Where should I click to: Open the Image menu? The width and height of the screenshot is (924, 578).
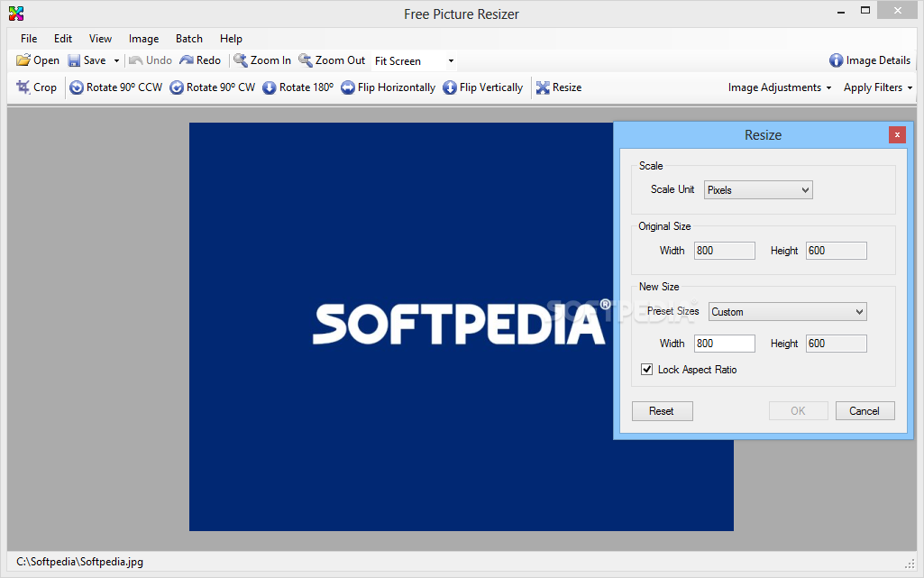(144, 38)
